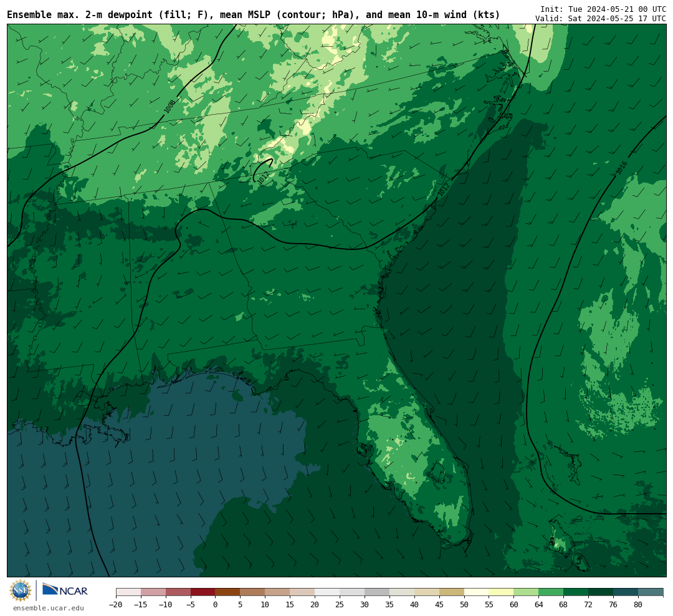Click the 30 colorbar tick label
This screenshot has height=616, width=673.
pos(365,604)
